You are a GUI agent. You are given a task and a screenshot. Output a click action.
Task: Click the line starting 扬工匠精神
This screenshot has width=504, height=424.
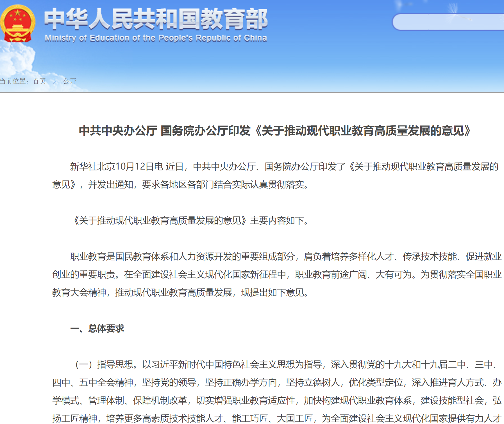pos(277,418)
